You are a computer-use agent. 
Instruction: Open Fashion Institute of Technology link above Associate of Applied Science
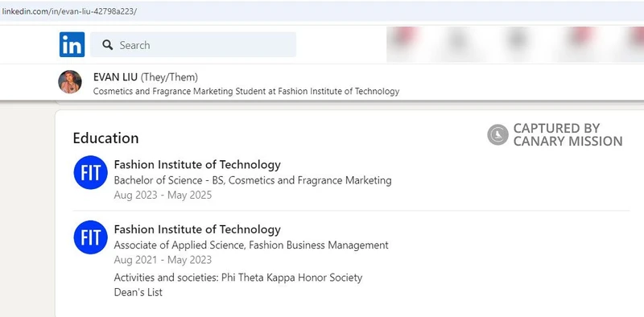(197, 229)
